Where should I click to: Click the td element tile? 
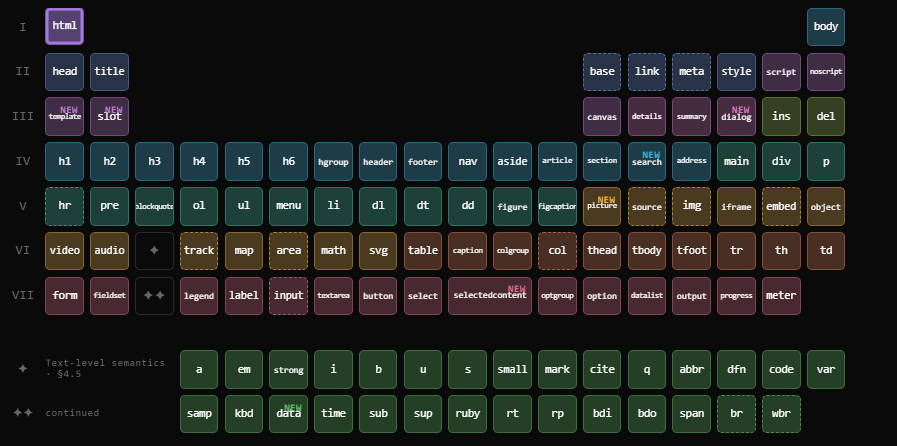(825, 251)
